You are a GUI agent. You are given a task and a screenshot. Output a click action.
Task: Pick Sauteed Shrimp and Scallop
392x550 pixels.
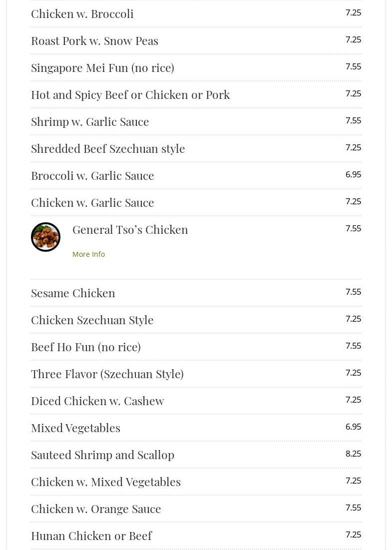coord(102,455)
